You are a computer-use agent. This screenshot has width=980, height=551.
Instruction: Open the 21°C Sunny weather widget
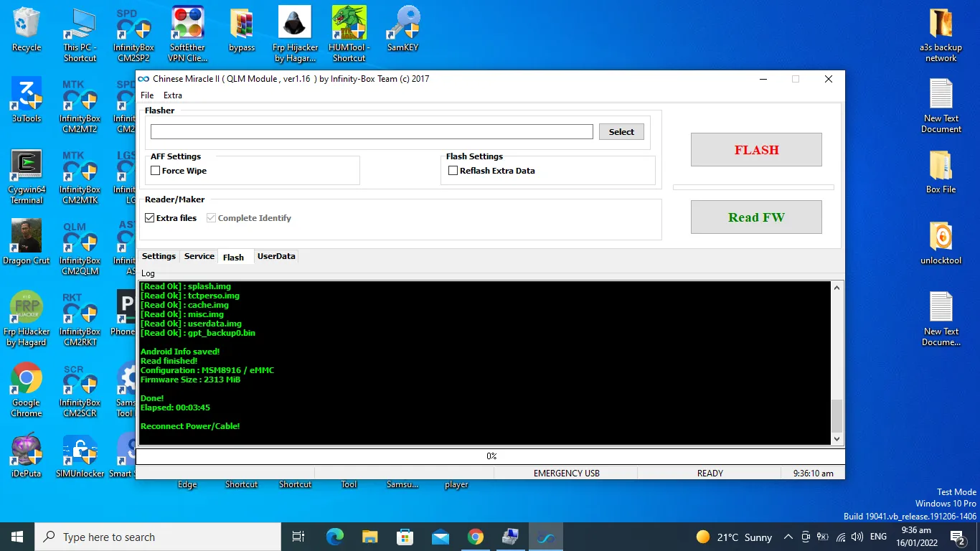click(734, 537)
